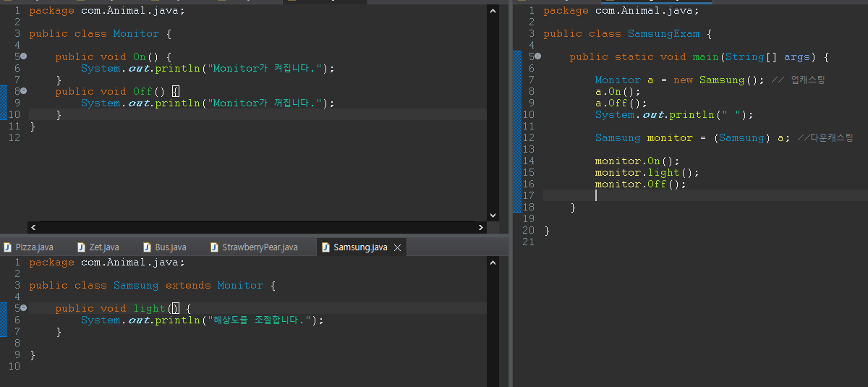Fold the main method in SamsungExam editor
This screenshot has height=387, width=868.
pos(537,56)
